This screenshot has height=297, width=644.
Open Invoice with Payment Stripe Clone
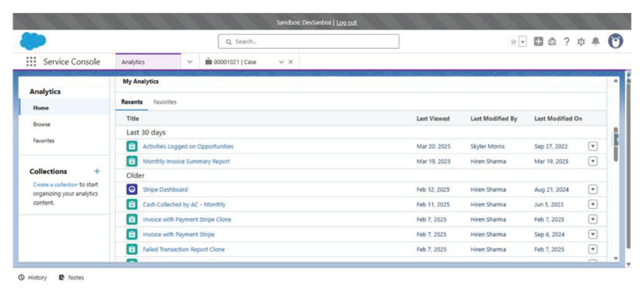pos(187,220)
